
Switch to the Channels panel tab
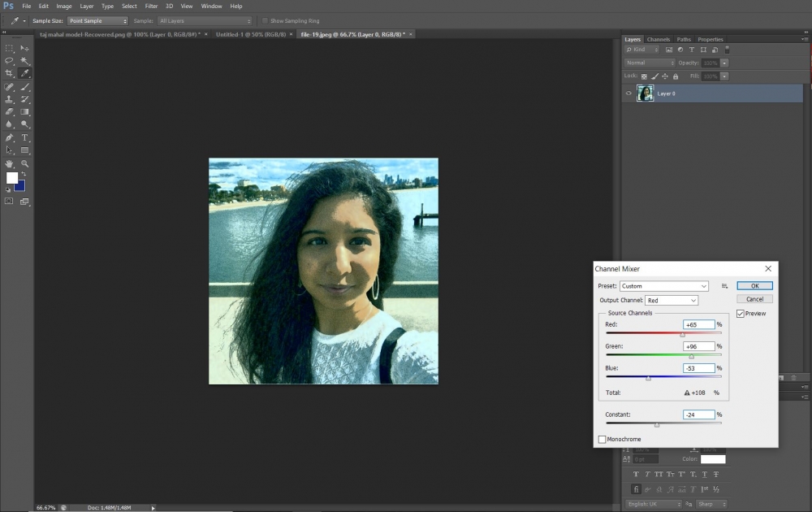point(659,39)
